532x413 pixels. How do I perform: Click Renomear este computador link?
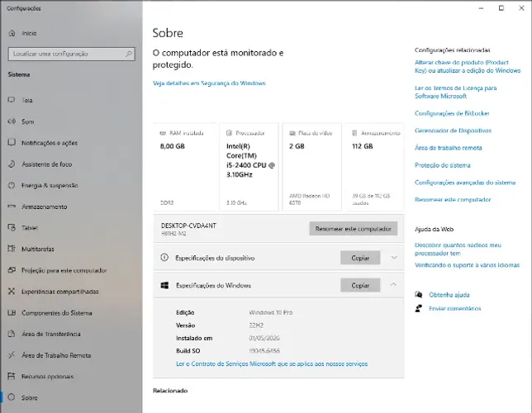click(x=453, y=200)
